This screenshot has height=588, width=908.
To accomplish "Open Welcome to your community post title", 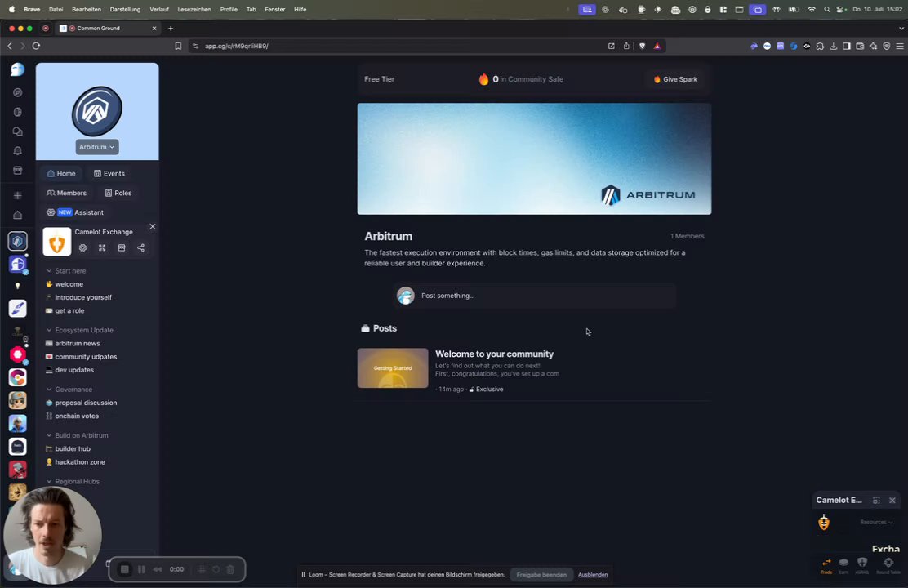I will point(495,354).
